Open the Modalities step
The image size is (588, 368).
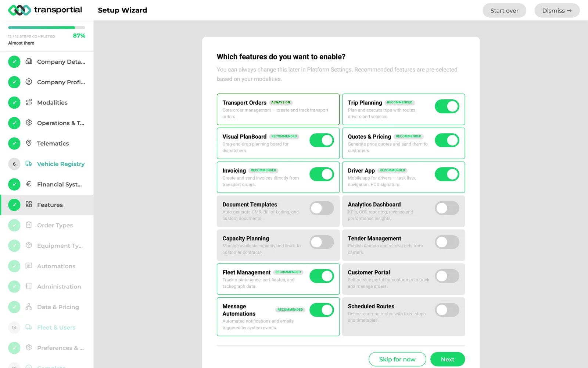(x=47, y=102)
